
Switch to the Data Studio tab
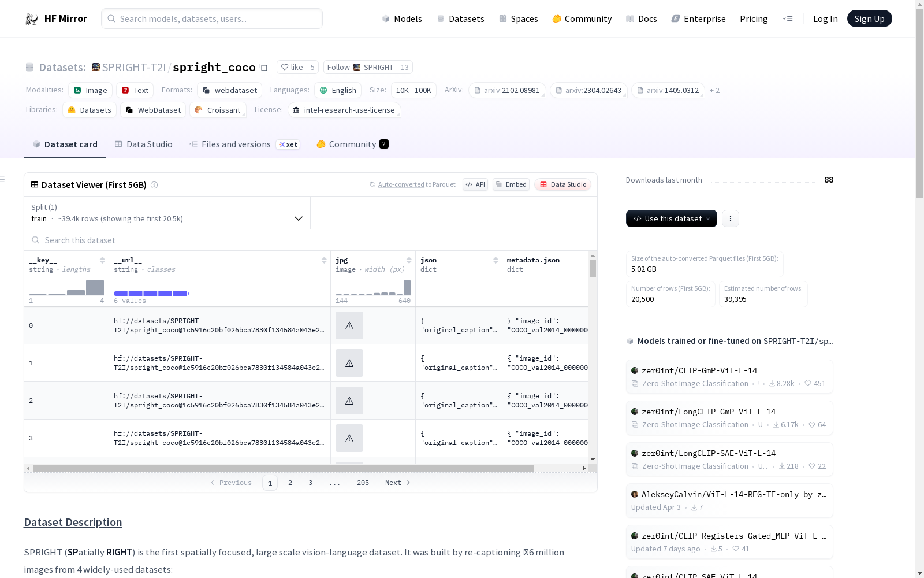click(x=144, y=144)
